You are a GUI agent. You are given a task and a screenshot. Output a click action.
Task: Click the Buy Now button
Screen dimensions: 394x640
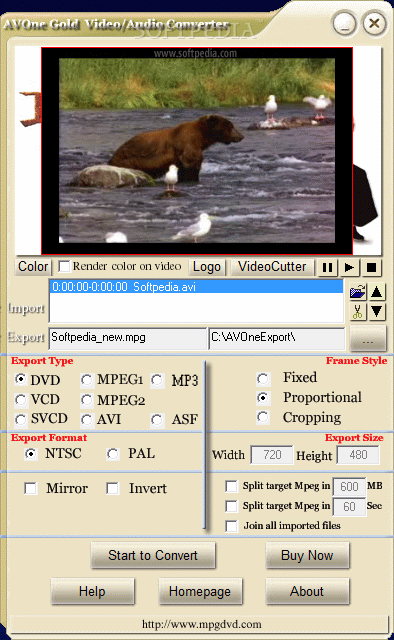coord(307,555)
